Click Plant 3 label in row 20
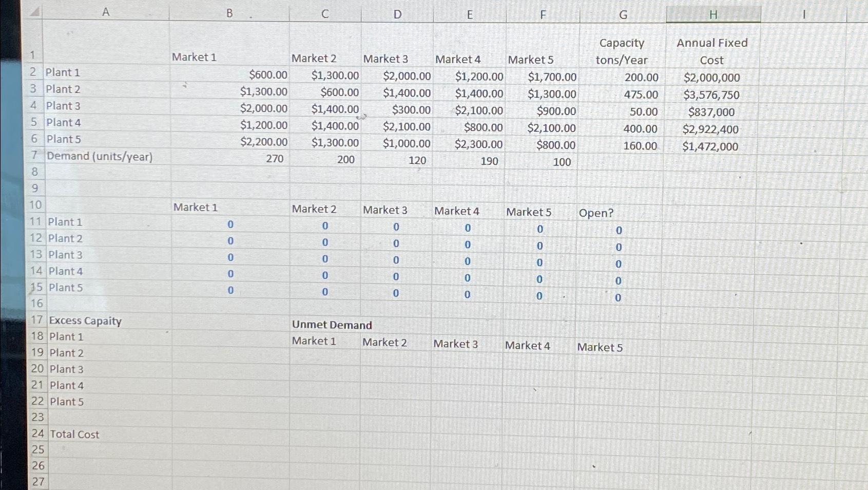Image resolution: width=868 pixels, height=490 pixels. pyautogui.click(x=66, y=369)
